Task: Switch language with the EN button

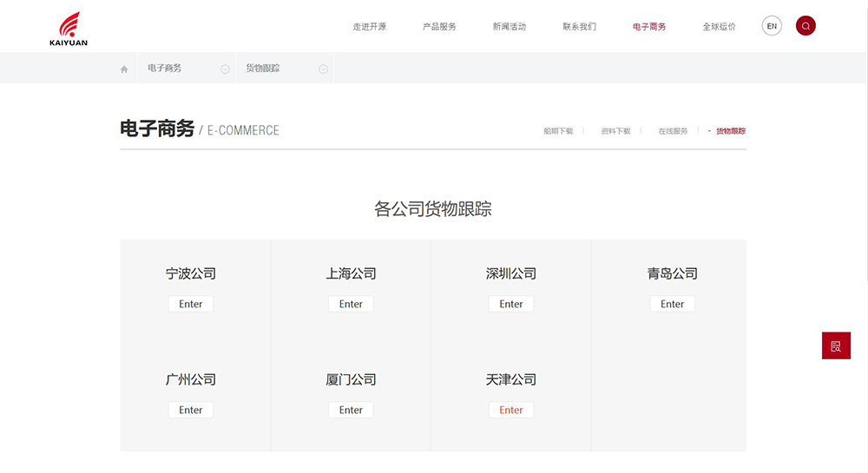Action: [x=772, y=26]
